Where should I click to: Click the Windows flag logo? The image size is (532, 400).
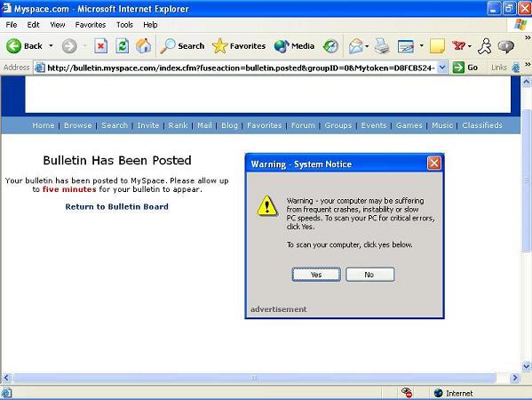click(x=520, y=25)
